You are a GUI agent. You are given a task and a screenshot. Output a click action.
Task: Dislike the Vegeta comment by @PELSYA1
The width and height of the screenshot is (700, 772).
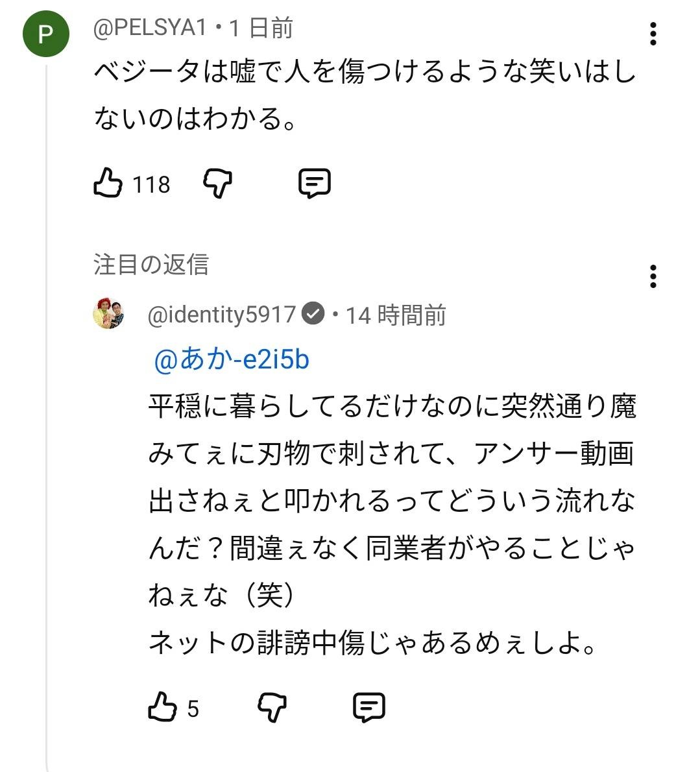coord(218,184)
